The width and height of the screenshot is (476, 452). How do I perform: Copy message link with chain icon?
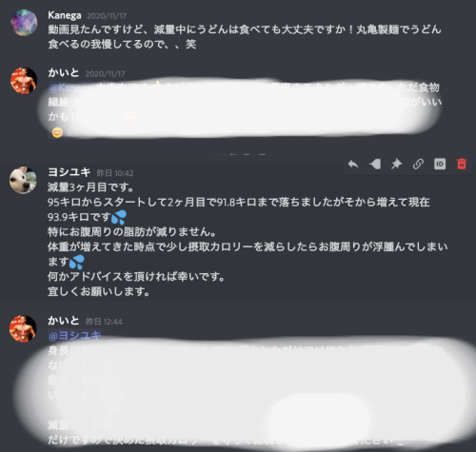coord(418,164)
